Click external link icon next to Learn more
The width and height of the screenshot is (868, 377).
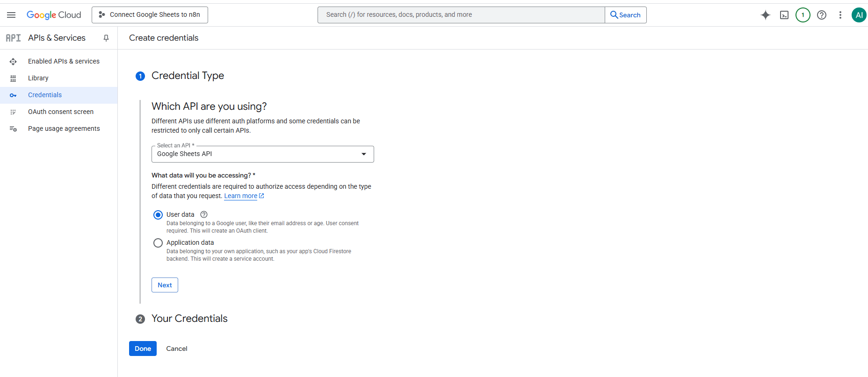click(x=261, y=196)
